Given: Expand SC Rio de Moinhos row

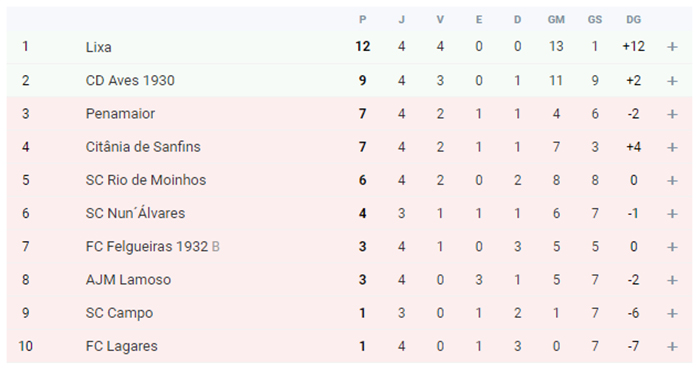Looking at the screenshot, I should (x=672, y=181).
